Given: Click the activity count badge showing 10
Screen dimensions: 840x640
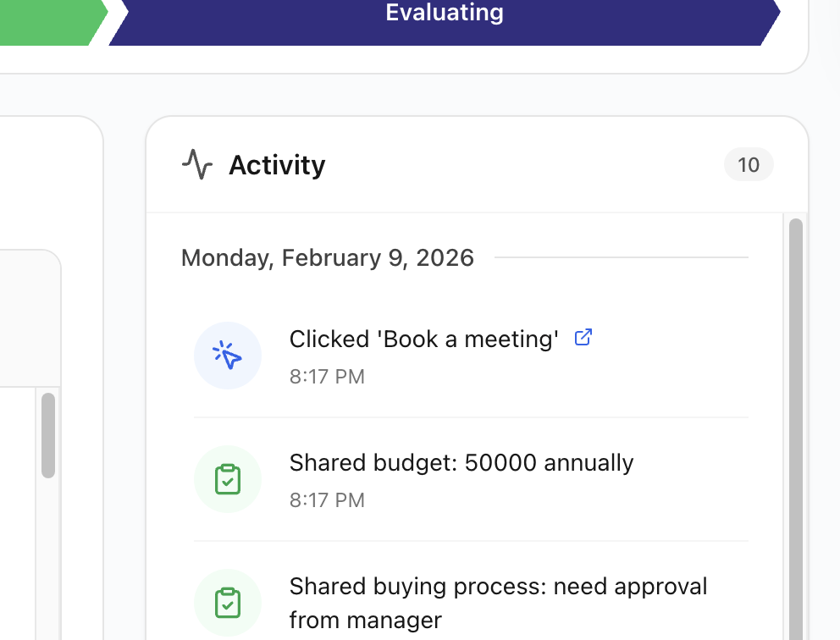Looking at the screenshot, I should click(x=748, y=165).
